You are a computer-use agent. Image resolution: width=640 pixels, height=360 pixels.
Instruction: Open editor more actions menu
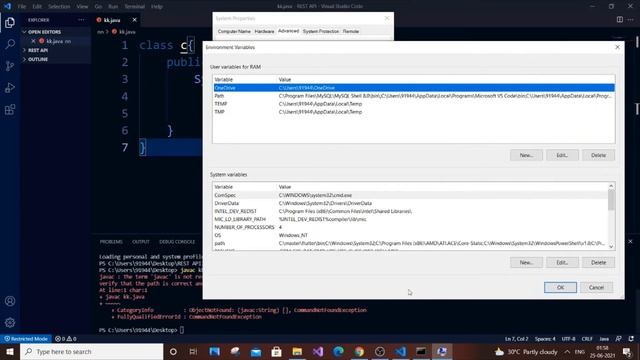click(631, 20)
